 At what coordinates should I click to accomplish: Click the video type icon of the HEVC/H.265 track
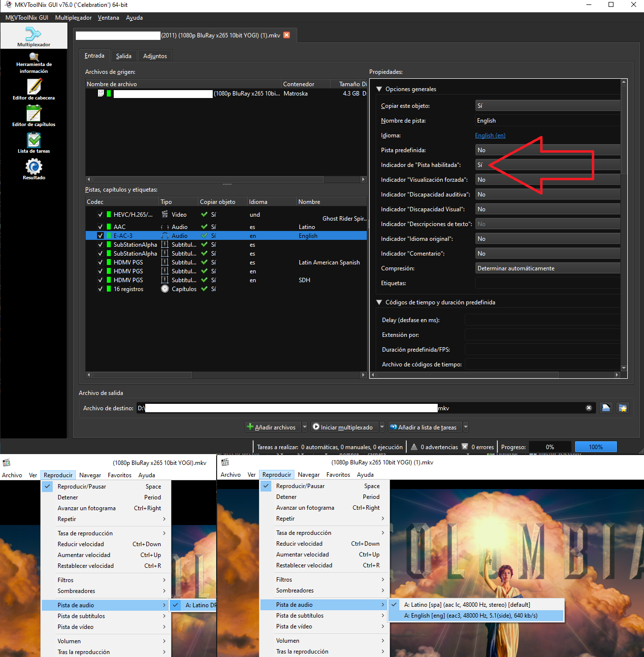pyautogui.click(x=165, y=214)
